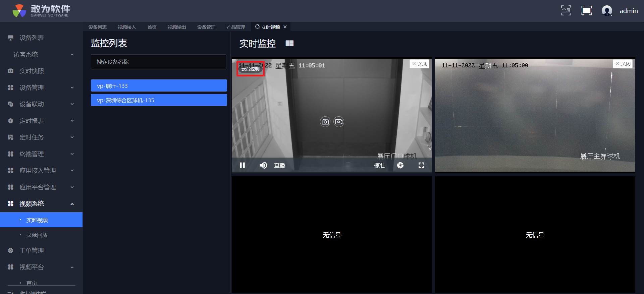Select the 展厅主屏球机 video feed
This screenshot has width=644, height=294.
tap(535, 116)
